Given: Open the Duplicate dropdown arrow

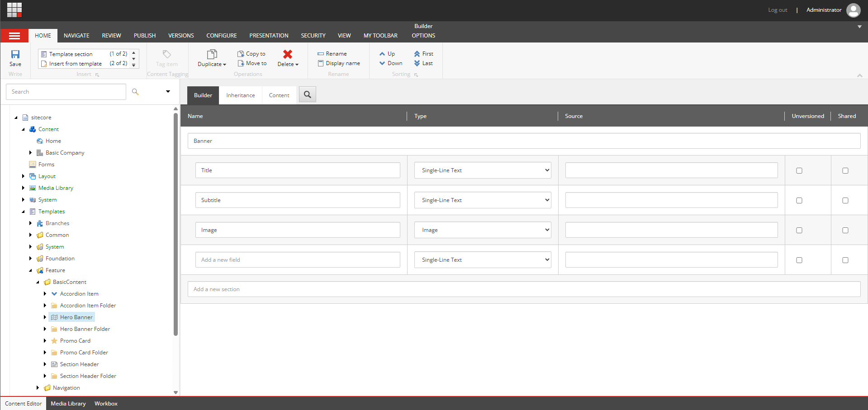Looking at the screenshot, I should click(224, 65).
